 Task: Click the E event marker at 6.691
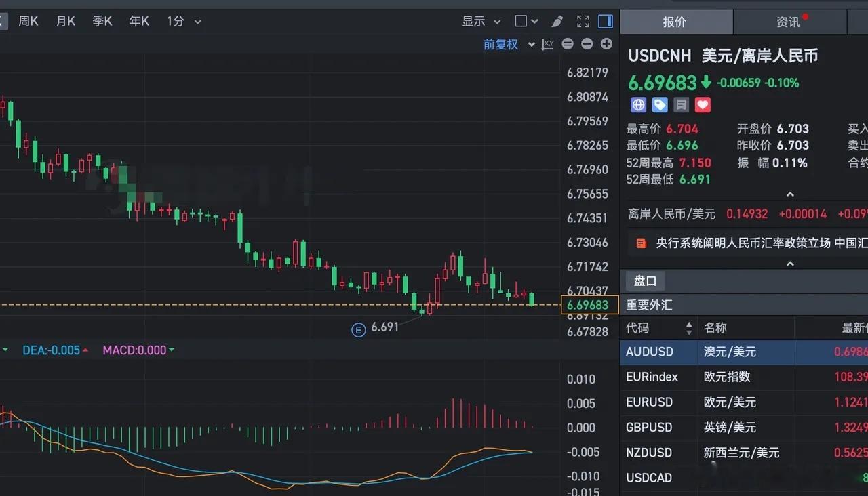358,330
